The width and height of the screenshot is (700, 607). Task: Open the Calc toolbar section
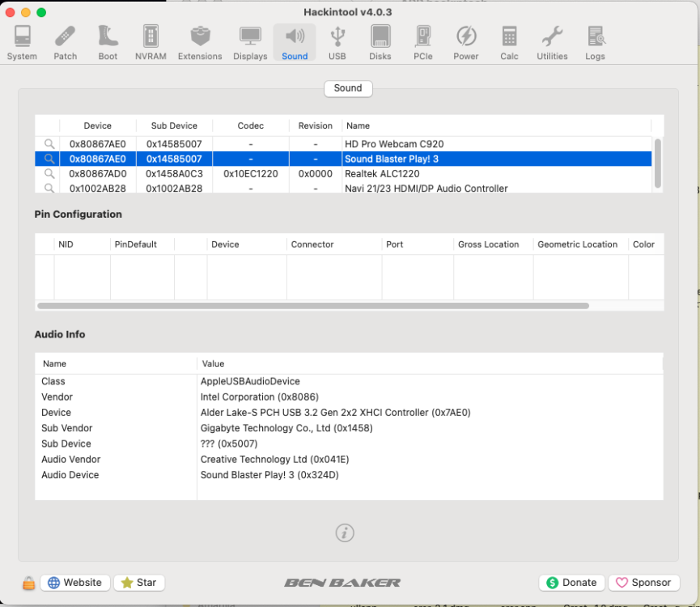pyautogui.click(x=509, y=42)
